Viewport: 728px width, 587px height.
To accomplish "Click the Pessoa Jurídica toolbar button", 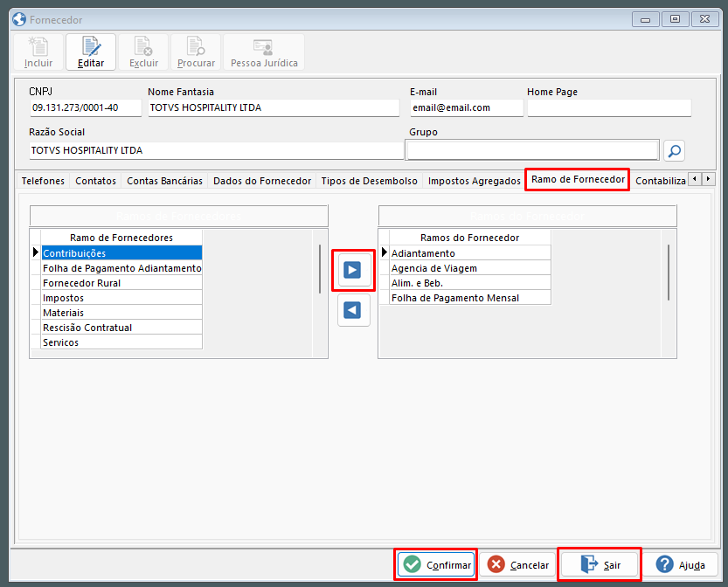I will (x=264, y=52).
